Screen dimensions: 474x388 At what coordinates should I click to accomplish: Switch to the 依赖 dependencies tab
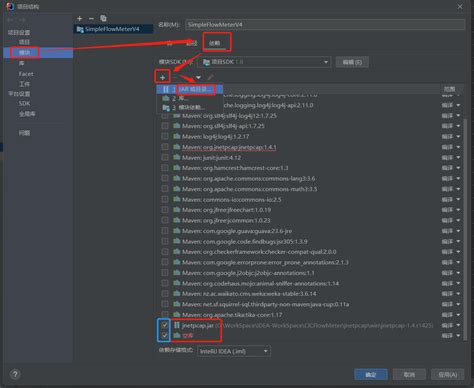214,43
